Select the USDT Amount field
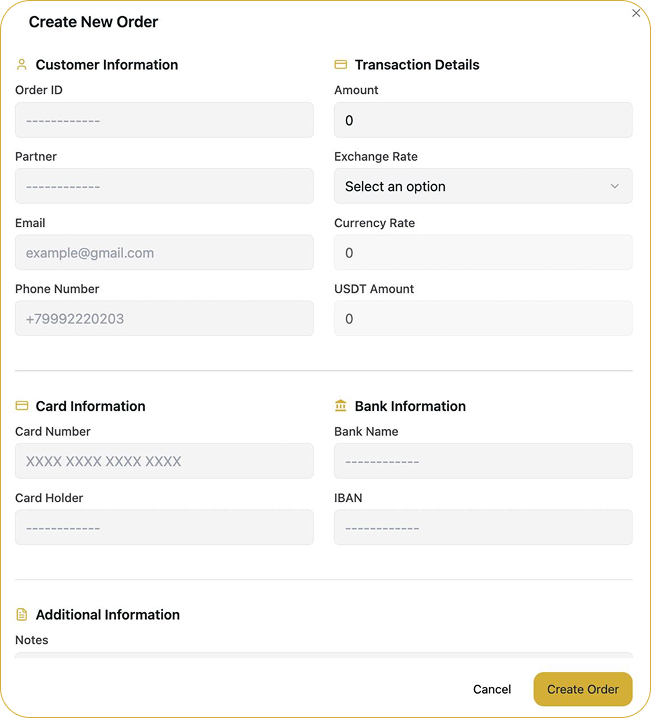Image resolution: width=651 pixels, height=718 pixels. [x=483, y=318]
